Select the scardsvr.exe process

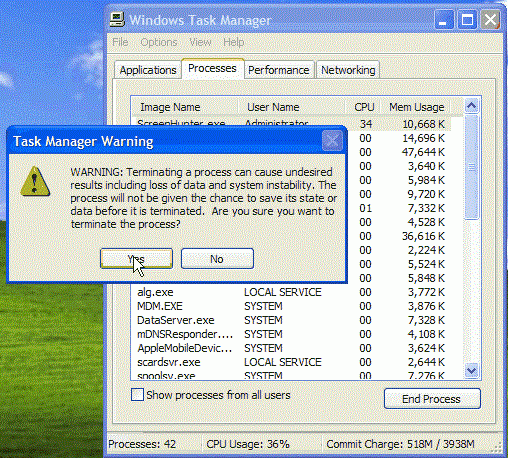pos(292,362)
